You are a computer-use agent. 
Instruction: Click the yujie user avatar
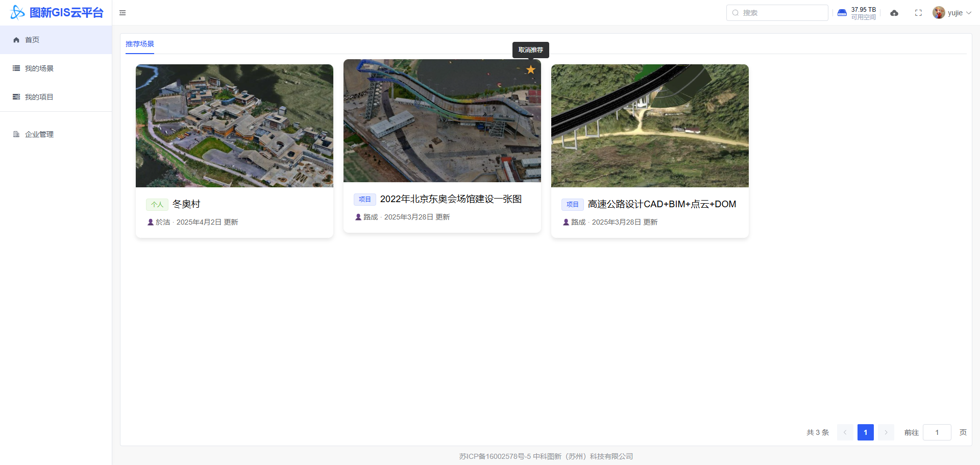tap(939, 13)
